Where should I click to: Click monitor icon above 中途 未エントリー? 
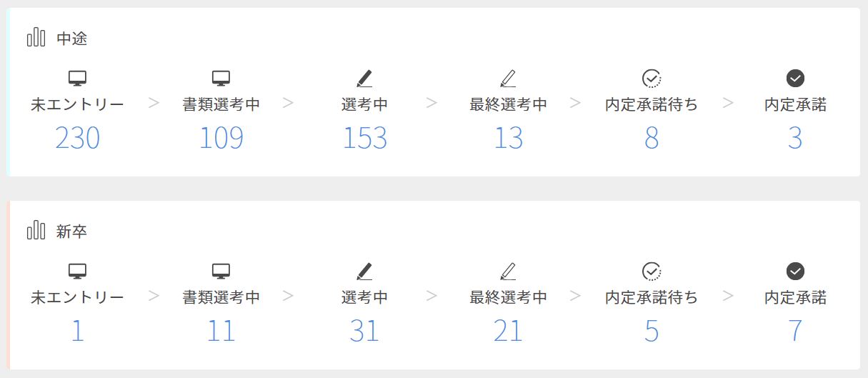[77, 79]
